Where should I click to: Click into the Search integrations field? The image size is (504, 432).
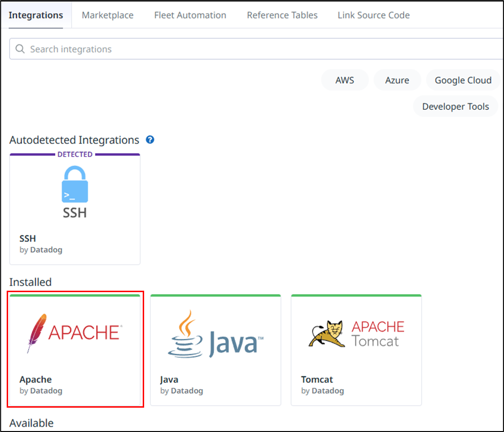239,49
